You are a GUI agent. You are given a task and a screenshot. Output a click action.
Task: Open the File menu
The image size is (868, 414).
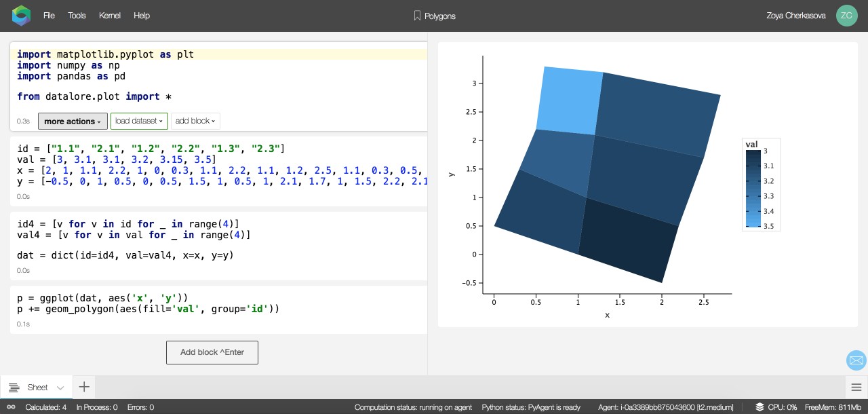(49, 15)
